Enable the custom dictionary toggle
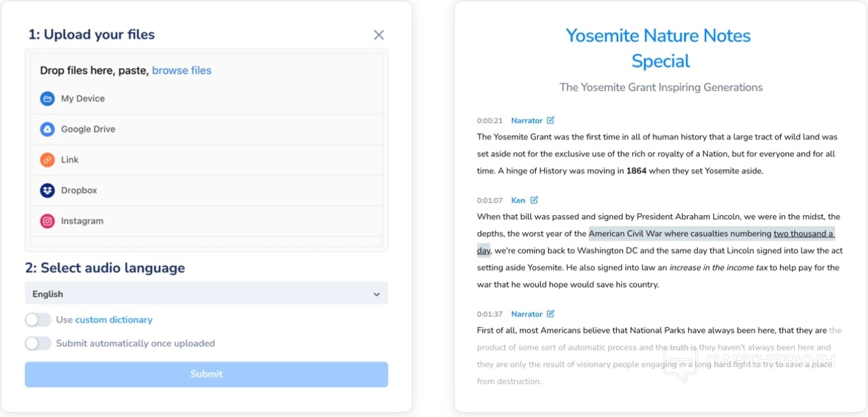 [x=38, y=320]
